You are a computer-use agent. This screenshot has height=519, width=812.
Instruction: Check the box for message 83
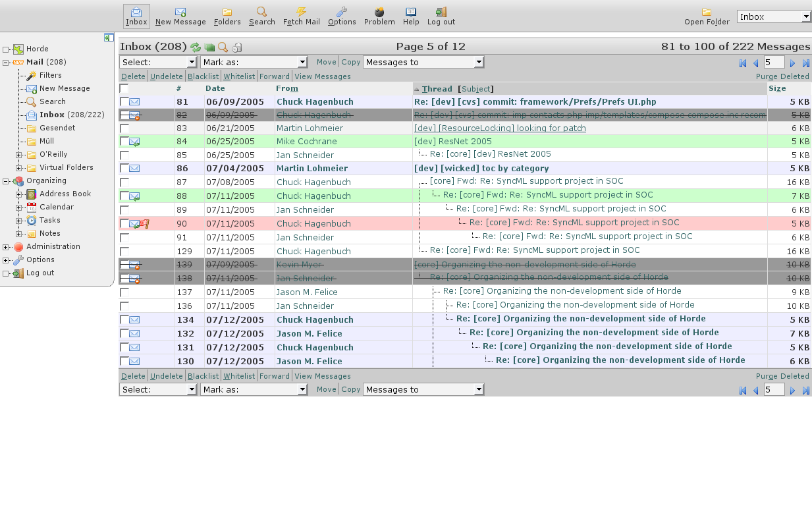tap(124, 128)
